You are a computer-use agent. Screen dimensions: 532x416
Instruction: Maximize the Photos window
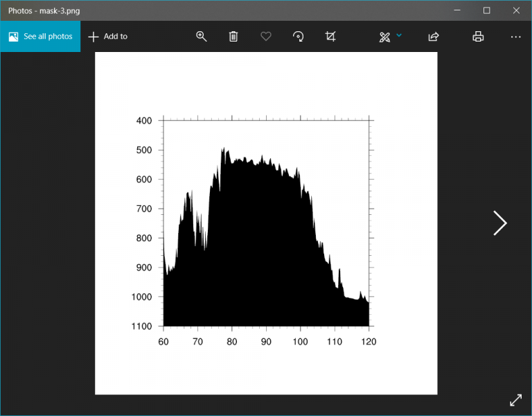coord(487,10)
